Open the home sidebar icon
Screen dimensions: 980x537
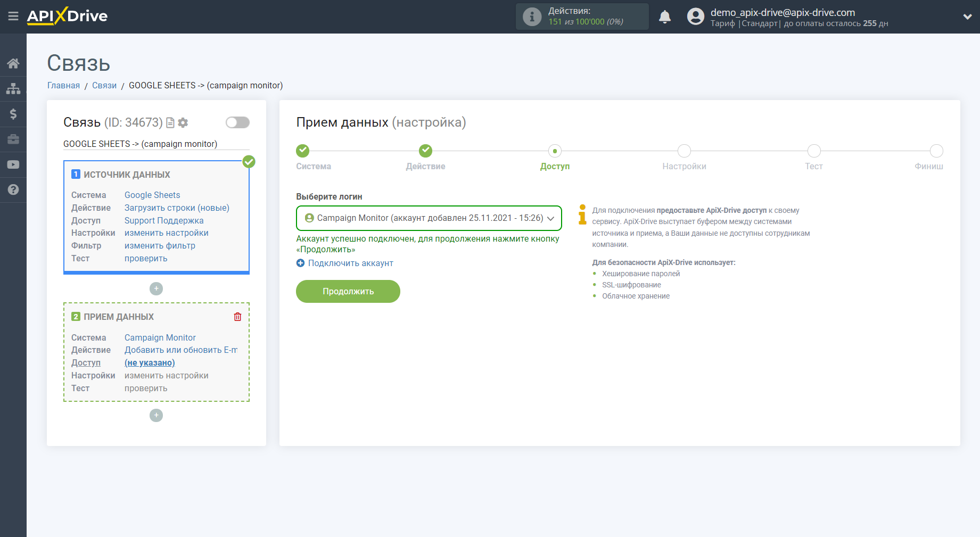13,63
